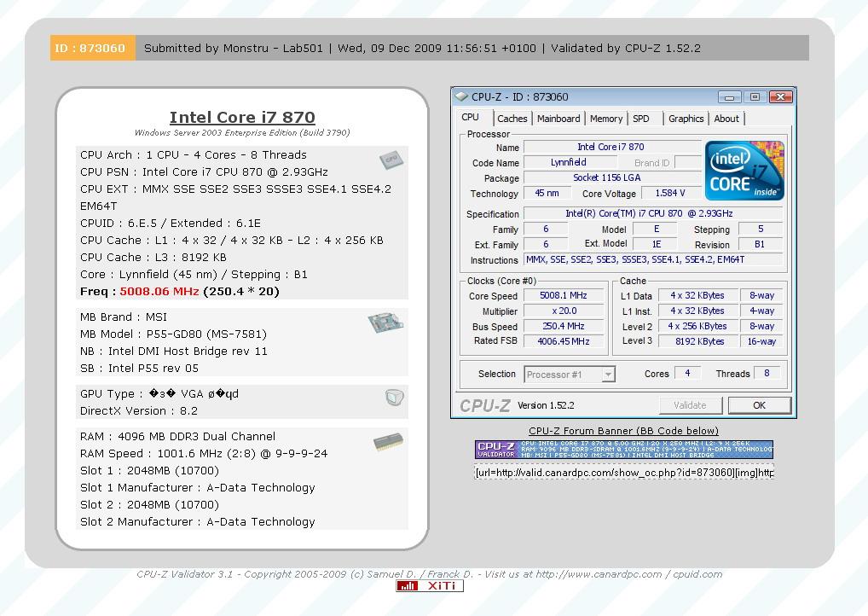Click the Intel Core i7 inside logo
The height and width of the screenshot is (616, 868).
(744, 170)
